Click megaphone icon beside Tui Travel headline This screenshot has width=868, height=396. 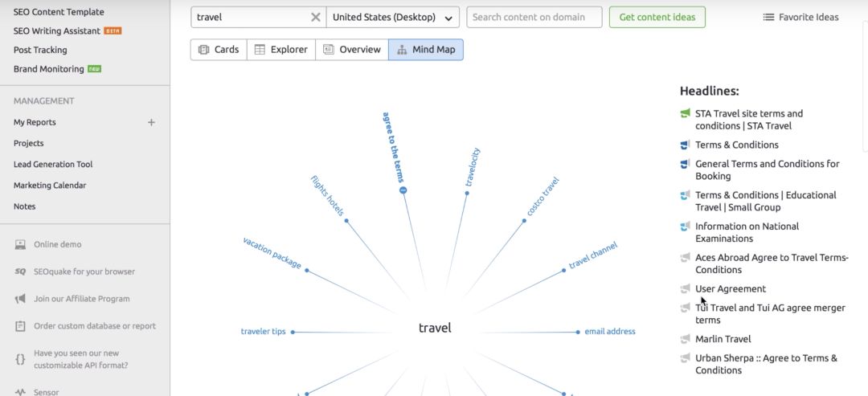[x=686, y=308]
